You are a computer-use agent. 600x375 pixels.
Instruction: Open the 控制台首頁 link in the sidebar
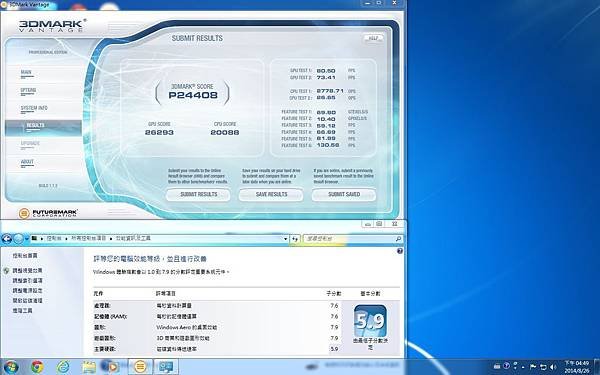click(25, 256)
